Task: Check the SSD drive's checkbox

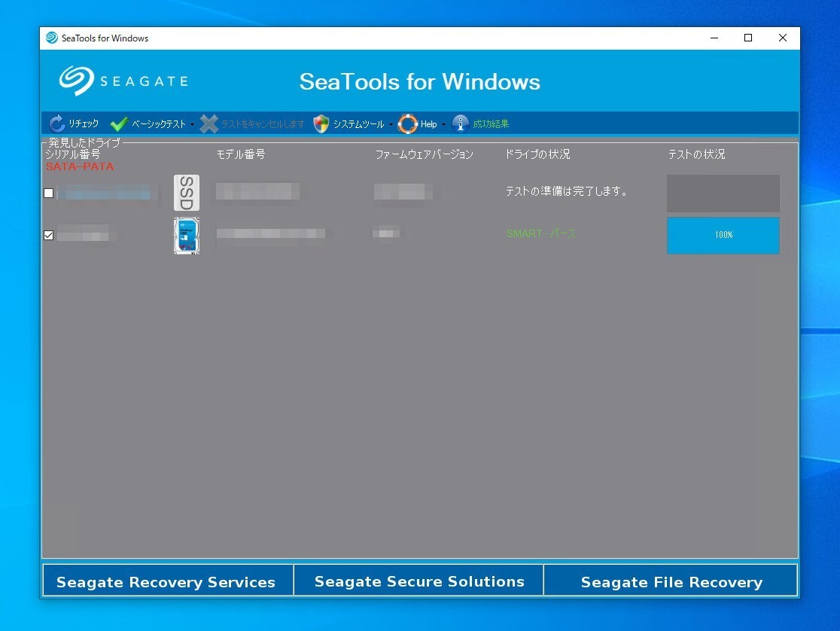Action: click(x=49, y=194)
